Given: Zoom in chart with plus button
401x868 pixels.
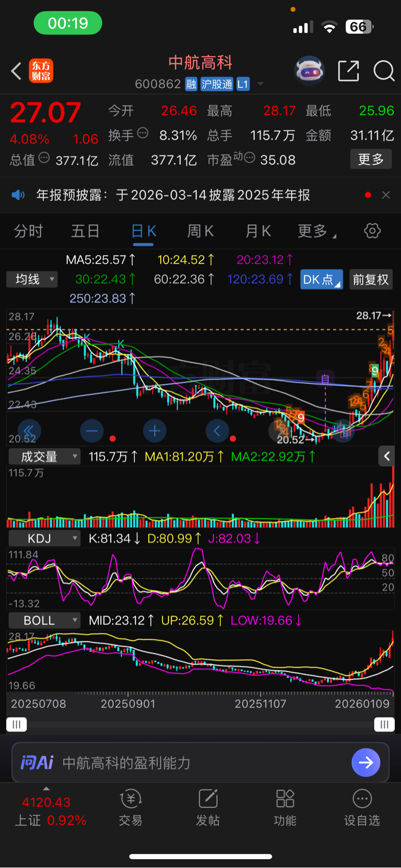Looking at the screenshot, I should point(155,431).
